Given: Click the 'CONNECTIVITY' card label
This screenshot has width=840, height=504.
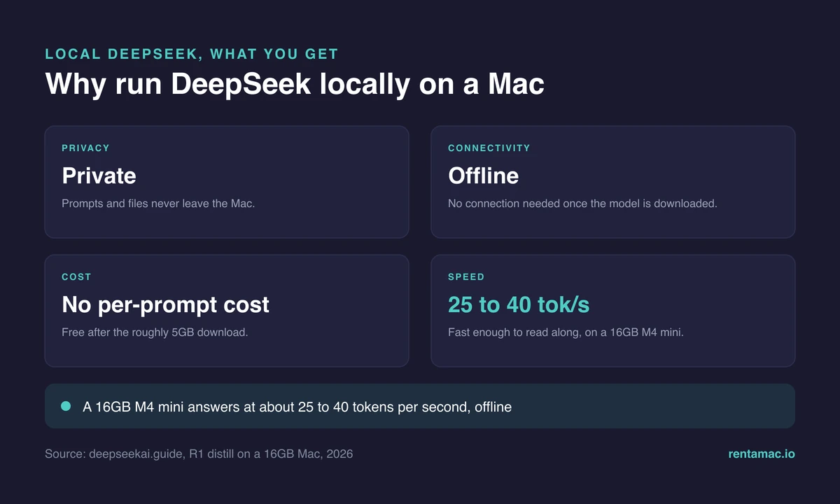Looking at the screenshot, I should tap(489, 148).
